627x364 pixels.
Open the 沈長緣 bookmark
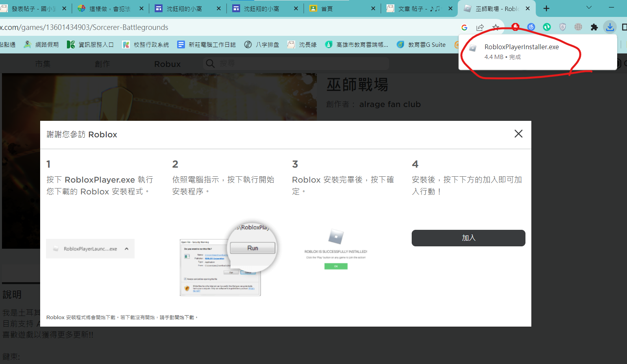coord(302,45)
